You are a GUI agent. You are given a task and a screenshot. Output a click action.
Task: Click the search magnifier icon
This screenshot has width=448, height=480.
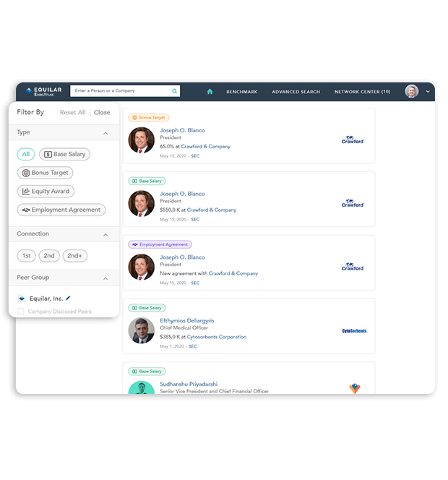coord(174,91)
